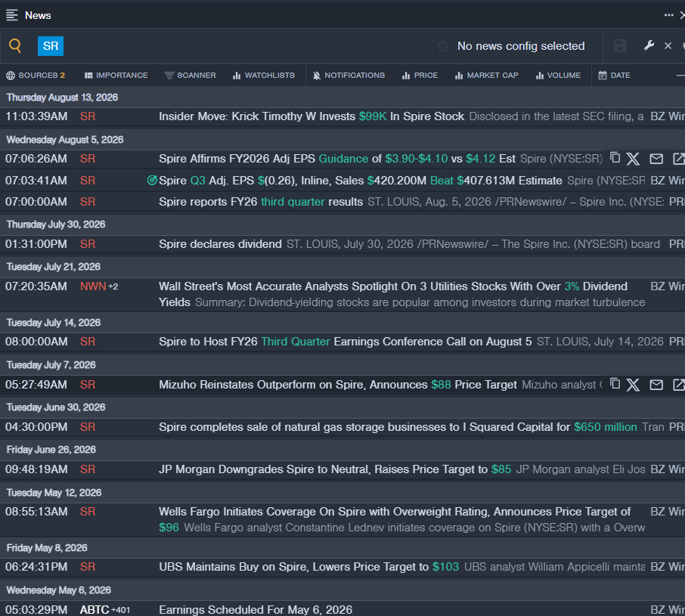Copy the Mizuho Reinstates Outperform headline

[615, 384]
